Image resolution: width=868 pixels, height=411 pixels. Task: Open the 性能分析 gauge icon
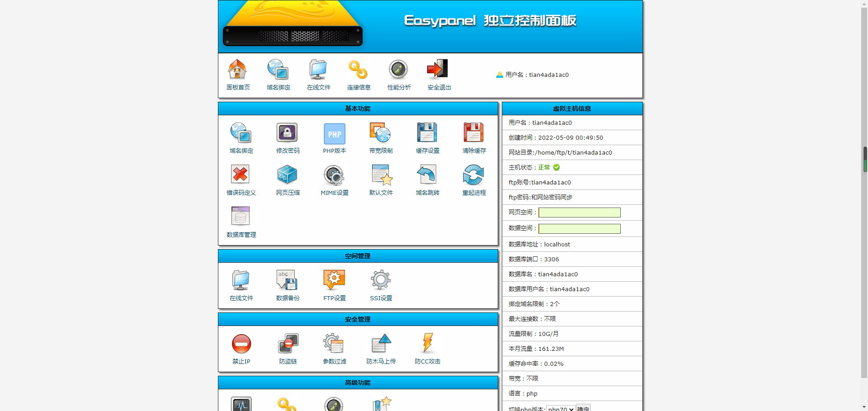[399, 70]
